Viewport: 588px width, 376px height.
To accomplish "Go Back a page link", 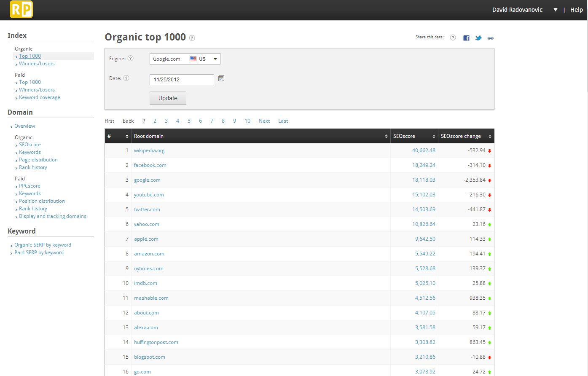I will tap(128, 121).
